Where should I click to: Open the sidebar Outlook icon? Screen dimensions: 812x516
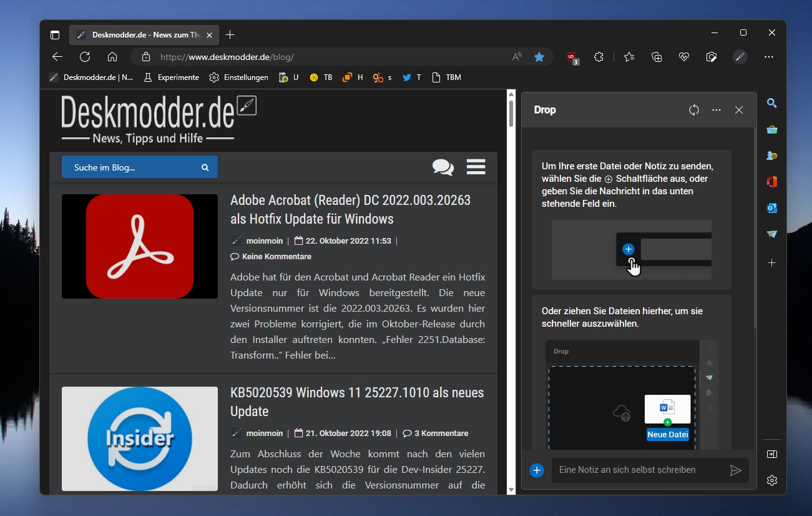point(772,208)
